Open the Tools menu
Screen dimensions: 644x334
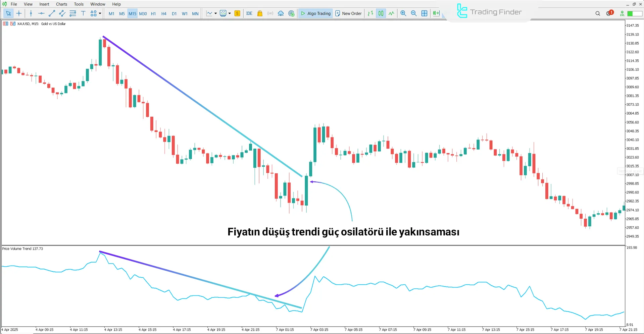coord(79,4)
